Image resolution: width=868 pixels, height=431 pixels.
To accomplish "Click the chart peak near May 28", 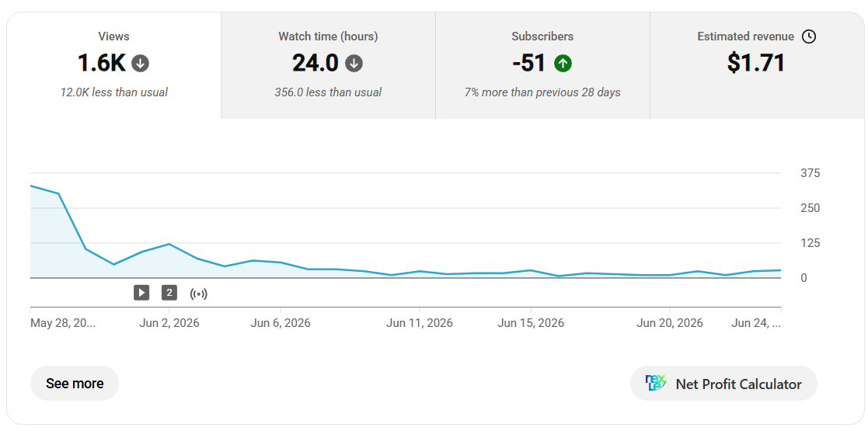I will [31, 186].
